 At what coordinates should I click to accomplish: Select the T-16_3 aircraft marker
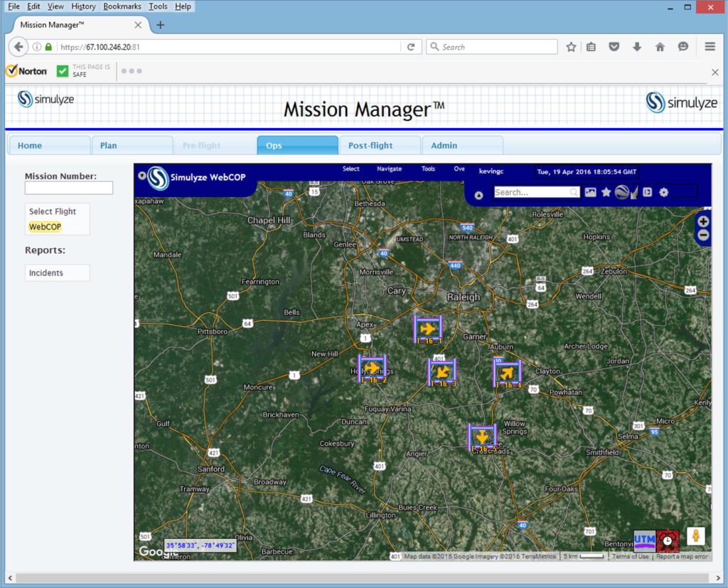(442, 373)
